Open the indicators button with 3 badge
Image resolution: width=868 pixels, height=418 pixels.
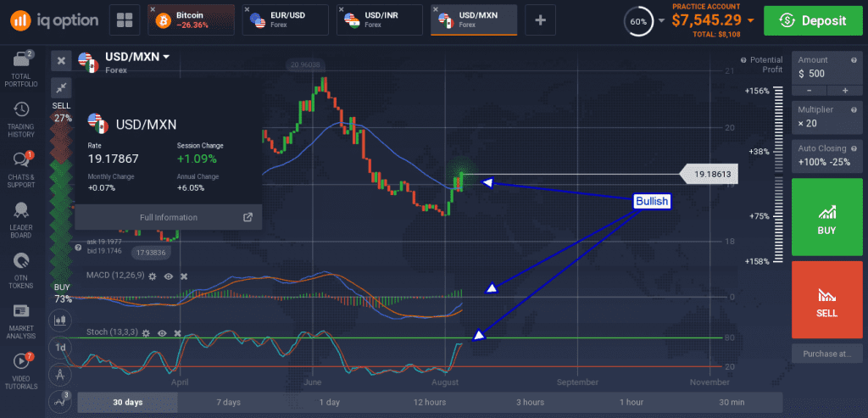coord(60,402)
